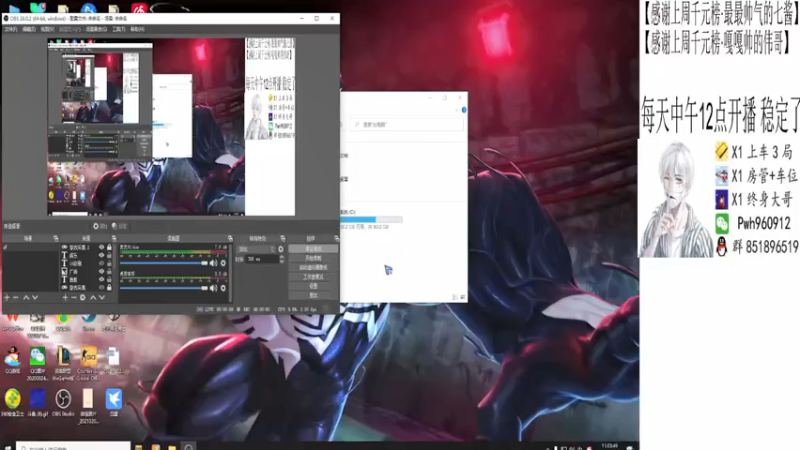Toggle visibility of the third source (text)

[x=101, y=263]
